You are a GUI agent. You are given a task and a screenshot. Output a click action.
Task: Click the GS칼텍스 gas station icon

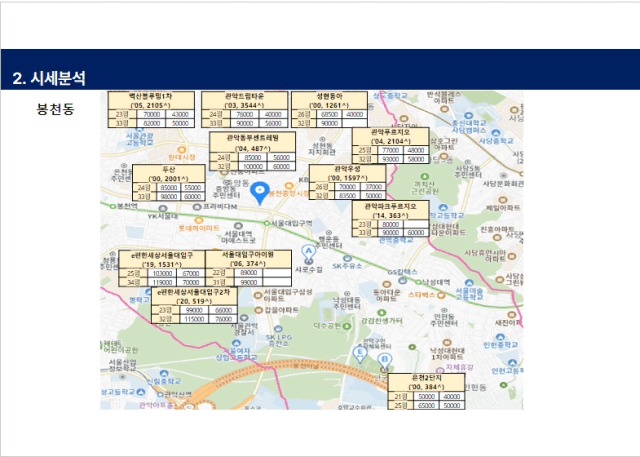click(402, 280)
